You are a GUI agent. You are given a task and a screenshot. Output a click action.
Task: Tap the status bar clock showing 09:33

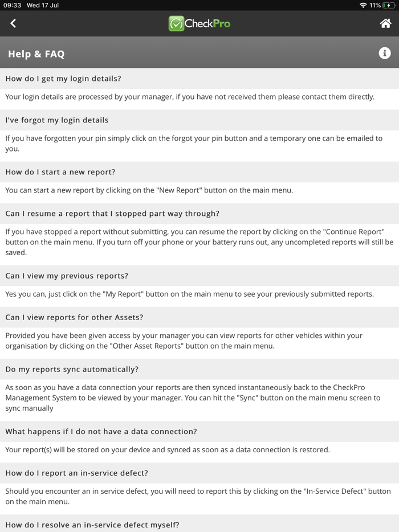[11, 5]
